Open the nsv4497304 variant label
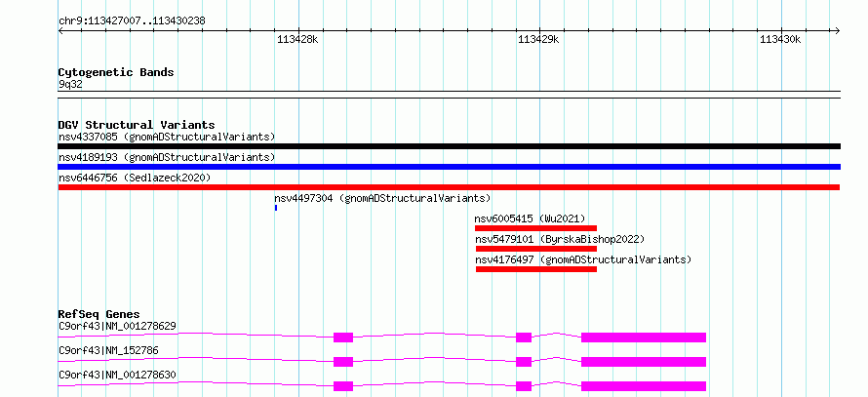The image size is (868, 397). point(382,198)
